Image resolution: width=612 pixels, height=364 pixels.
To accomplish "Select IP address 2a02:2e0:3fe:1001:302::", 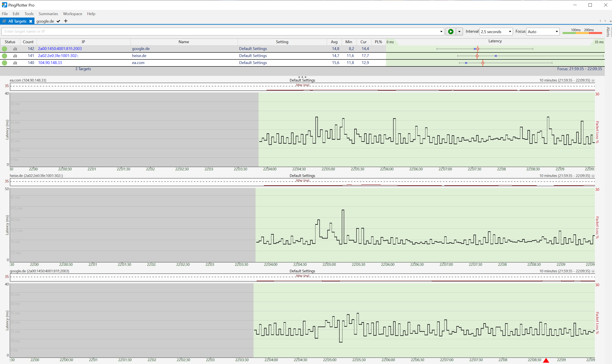I will (58, 56).
